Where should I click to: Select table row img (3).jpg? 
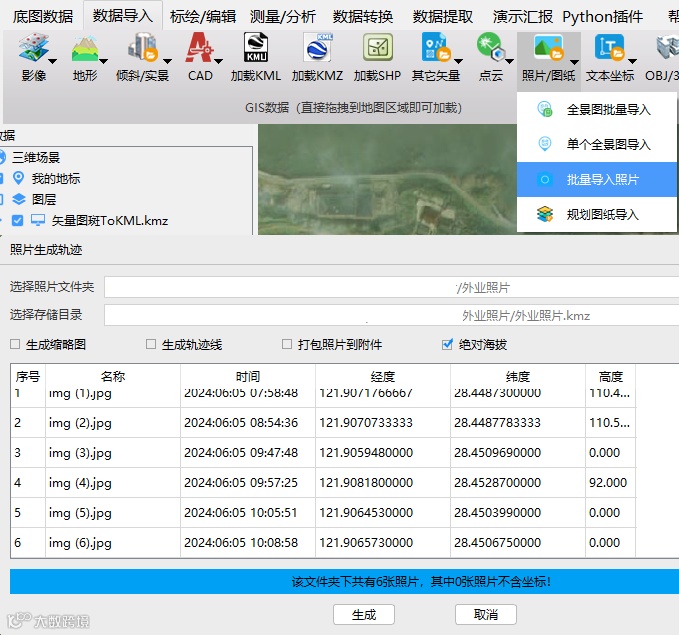coord(323,452)
